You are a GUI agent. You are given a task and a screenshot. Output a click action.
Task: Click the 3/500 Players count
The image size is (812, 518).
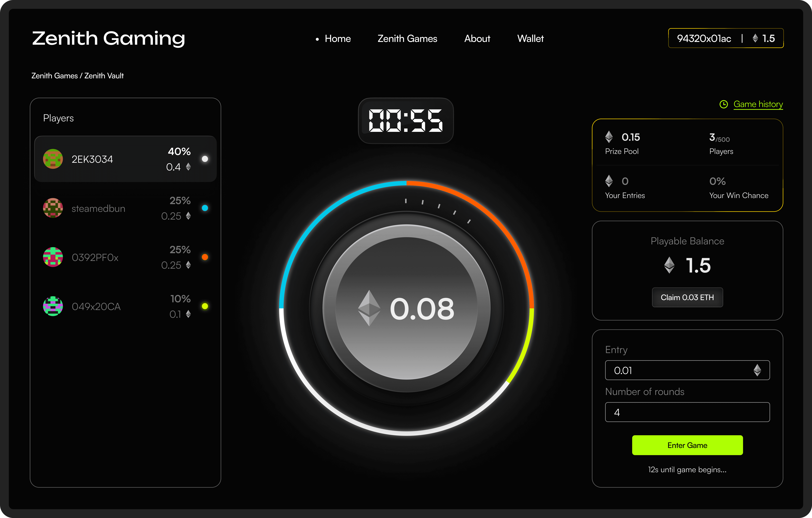[719, 138]
